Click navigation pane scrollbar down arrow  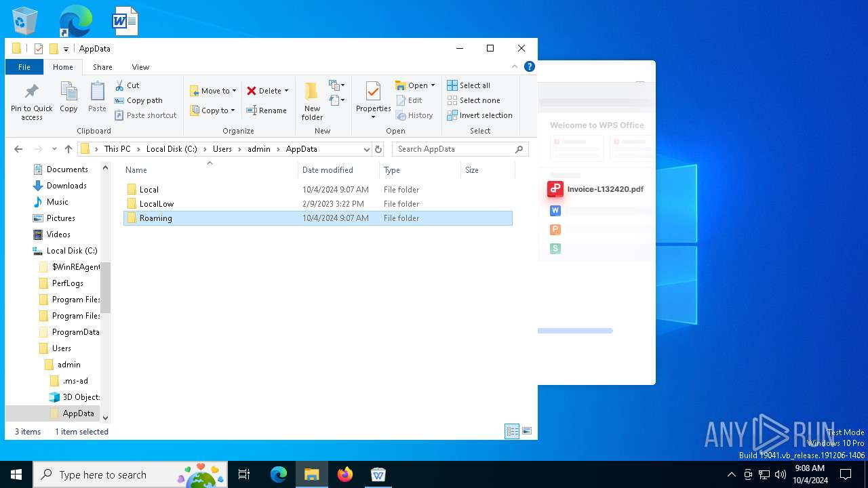point(105,418)
